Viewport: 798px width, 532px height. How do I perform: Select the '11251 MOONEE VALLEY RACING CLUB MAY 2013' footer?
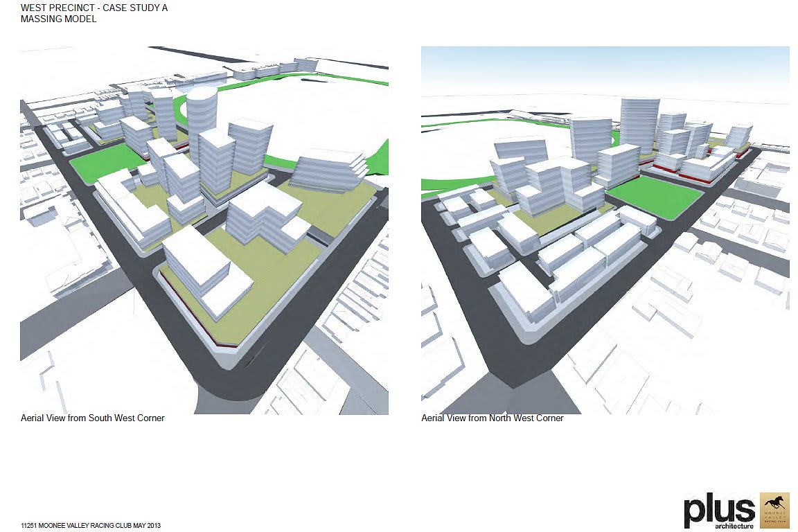(x=90, y=525)
